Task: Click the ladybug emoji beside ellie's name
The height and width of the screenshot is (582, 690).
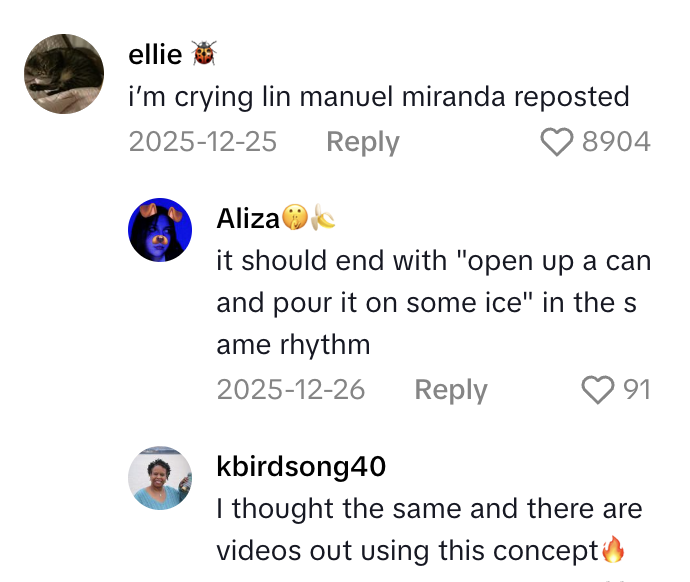Action: (203, 54)
